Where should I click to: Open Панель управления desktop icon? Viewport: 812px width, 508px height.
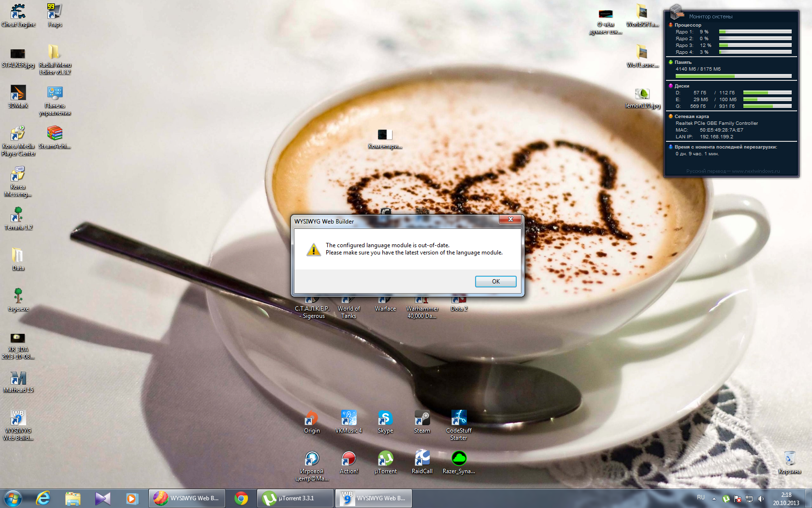pos(55,101)
